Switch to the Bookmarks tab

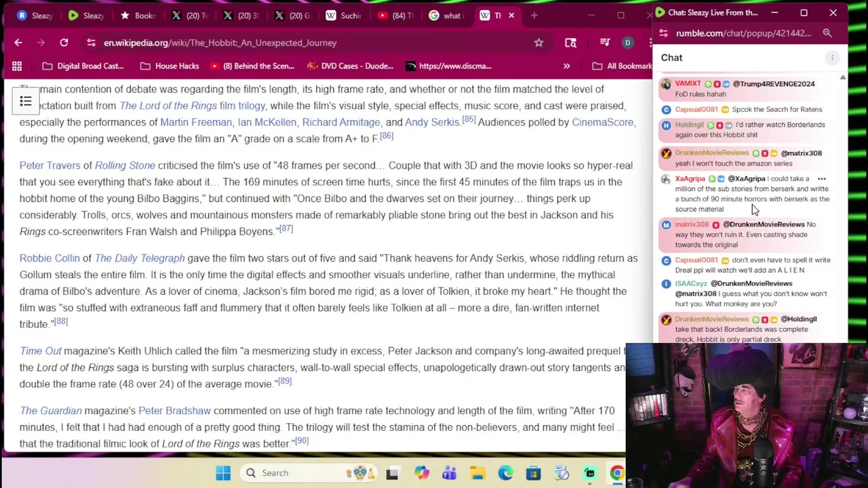[138, 15]
